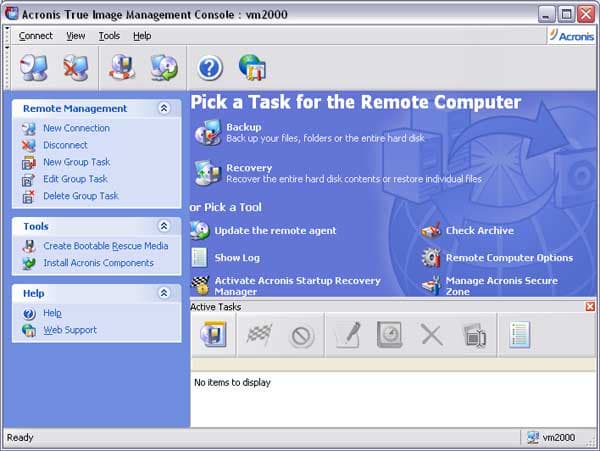Choose Update the remote agent

pos(275,231)
